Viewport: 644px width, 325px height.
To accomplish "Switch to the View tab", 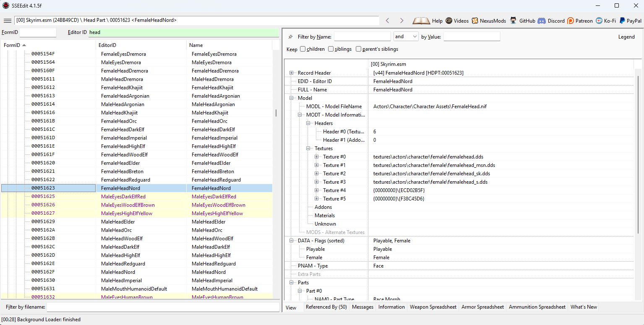I will pyautogui.click(x=291, y=307).
